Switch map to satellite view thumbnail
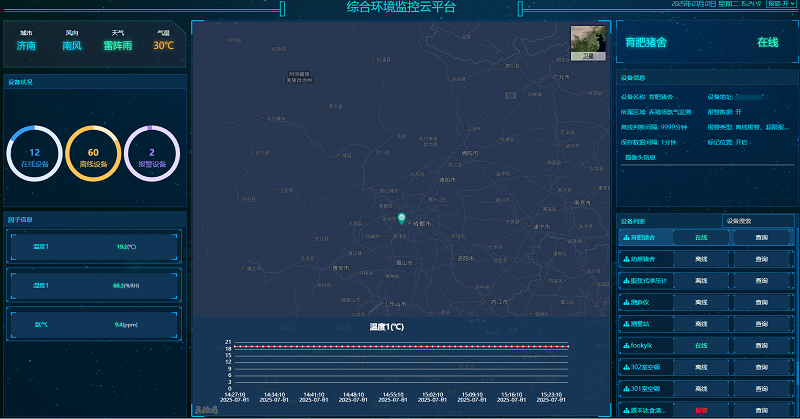This screenshot has width=800, height=419. (x=588, y=43)
